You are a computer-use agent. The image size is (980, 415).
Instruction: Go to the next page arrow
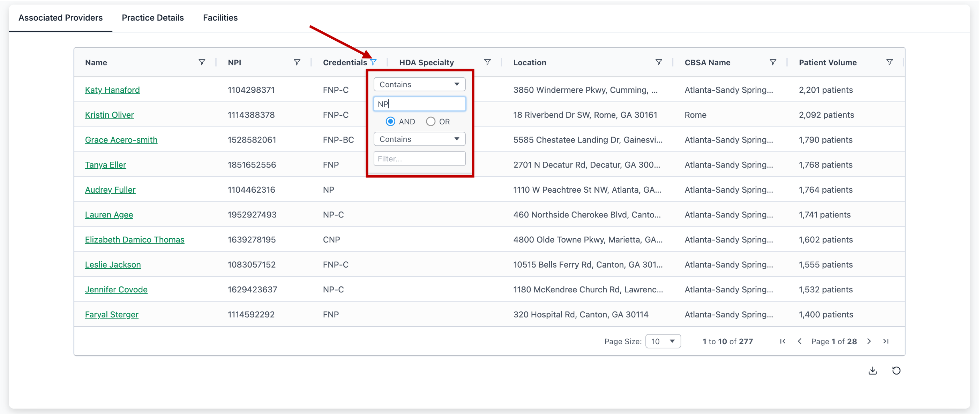(869, 341)
